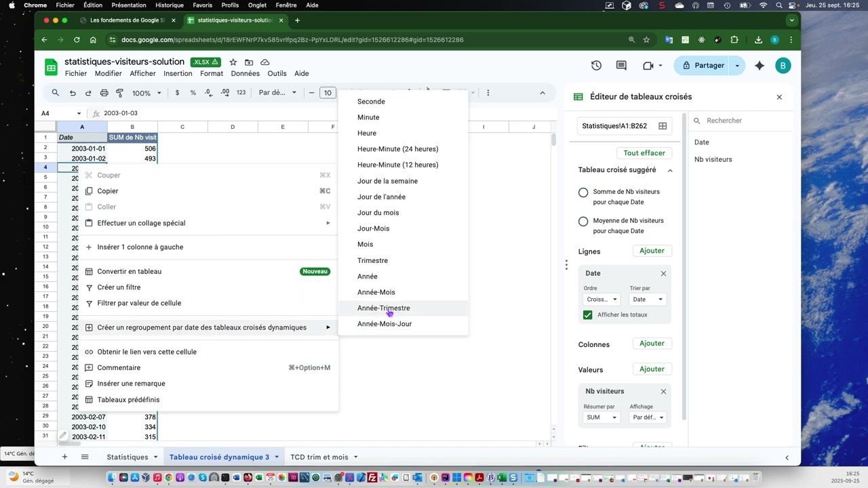Click the print icon in toolbar
The width and height of the screenshot is (868, 488).
[104, 93]
